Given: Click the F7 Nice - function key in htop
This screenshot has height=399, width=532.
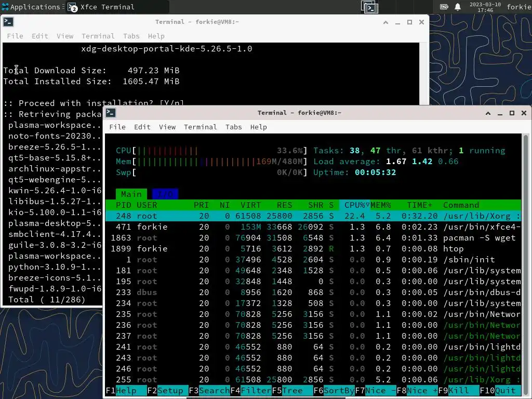Looking at the screenshot, I should (x=375, y=391).
